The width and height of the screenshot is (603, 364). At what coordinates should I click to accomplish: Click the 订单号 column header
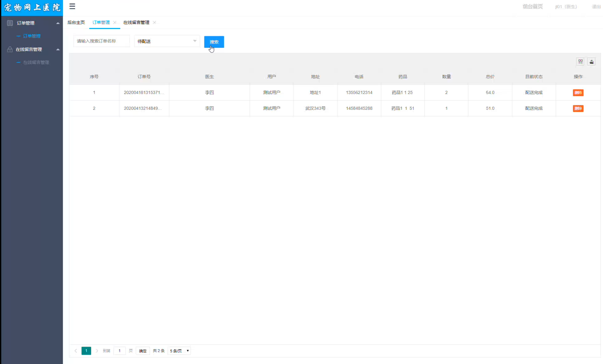point(144,77)
